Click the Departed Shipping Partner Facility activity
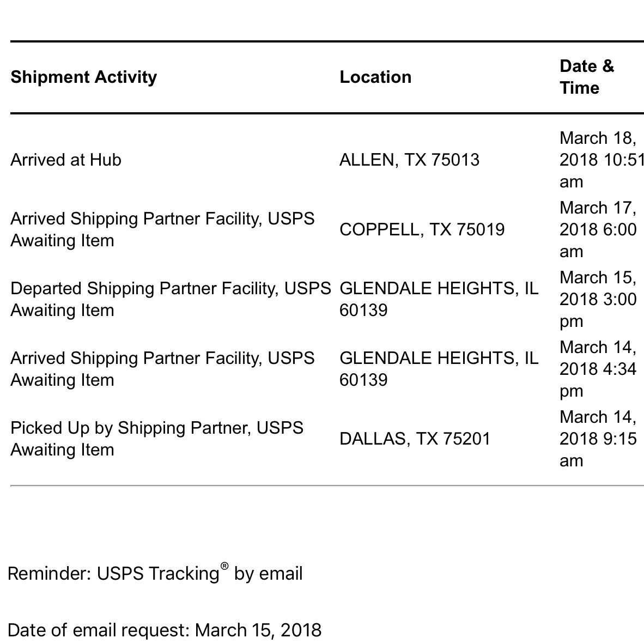644x644 pixels. coord(170,299)
